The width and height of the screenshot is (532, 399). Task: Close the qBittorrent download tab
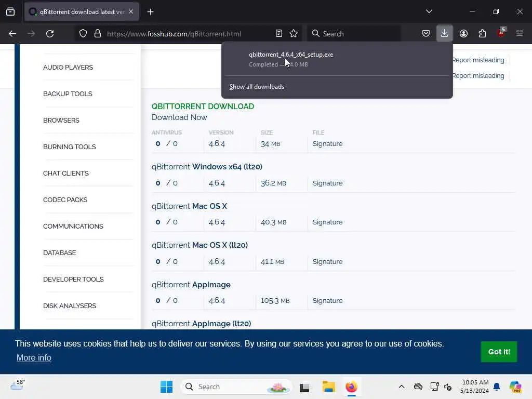click(x=131, y=11)
